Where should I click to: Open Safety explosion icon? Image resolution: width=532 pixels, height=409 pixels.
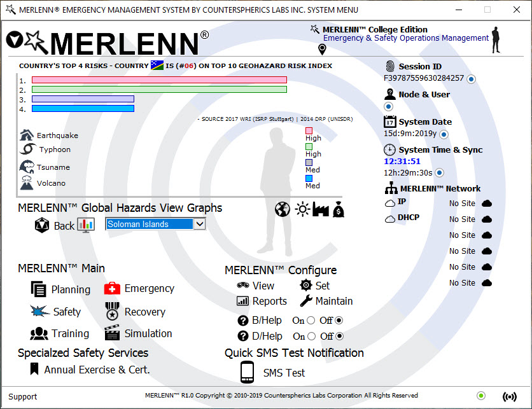pyautogui.click(x=39, y=311)
